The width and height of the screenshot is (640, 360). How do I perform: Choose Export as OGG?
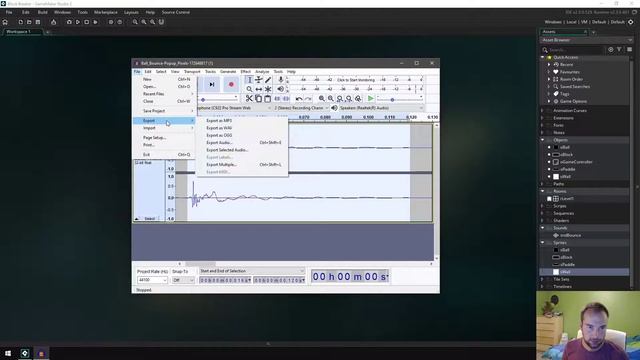219,136
